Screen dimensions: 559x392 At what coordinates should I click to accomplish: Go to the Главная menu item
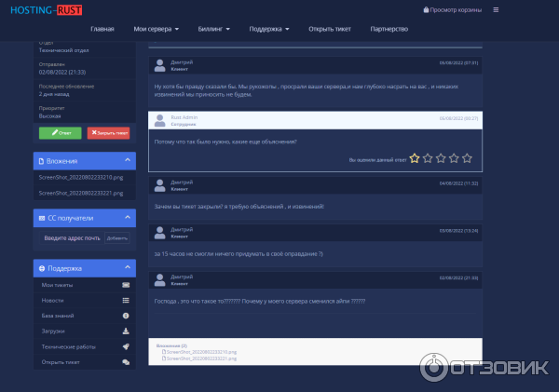pos(102,29)
